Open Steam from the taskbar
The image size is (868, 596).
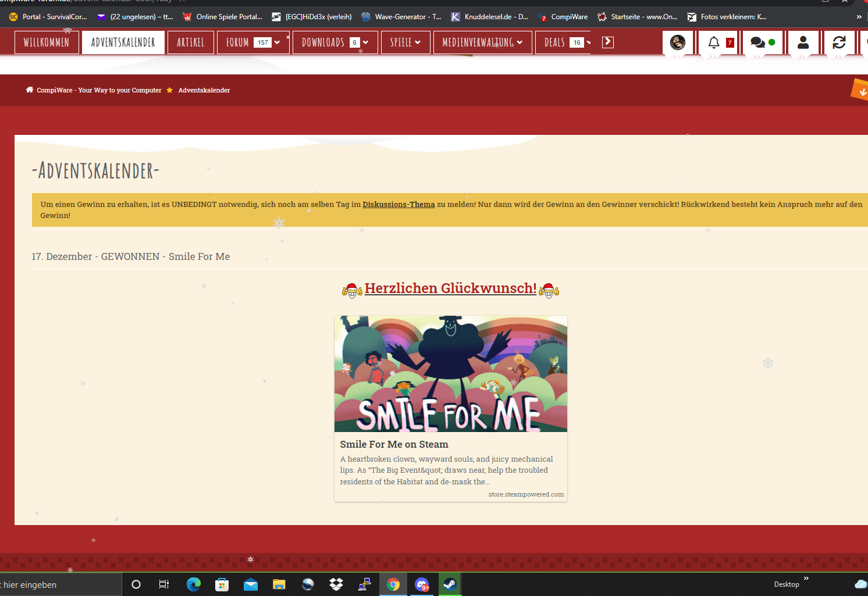click(450, 584)
